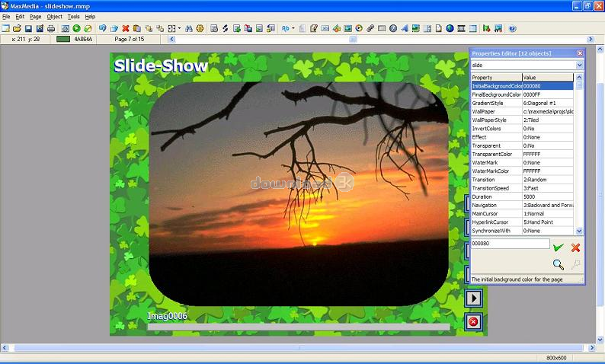Click the Print toolbar icon
The height and width of the screenshot is (364, 605).
tap(51, 28)
